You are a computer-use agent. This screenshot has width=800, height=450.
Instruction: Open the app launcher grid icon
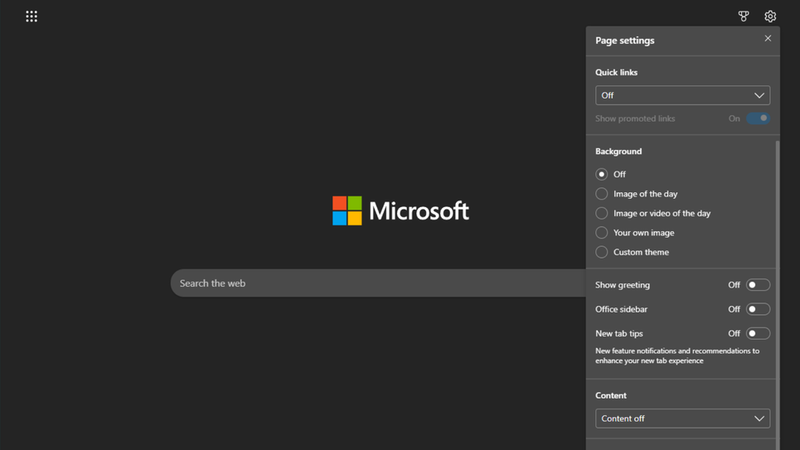coord(31,16)
